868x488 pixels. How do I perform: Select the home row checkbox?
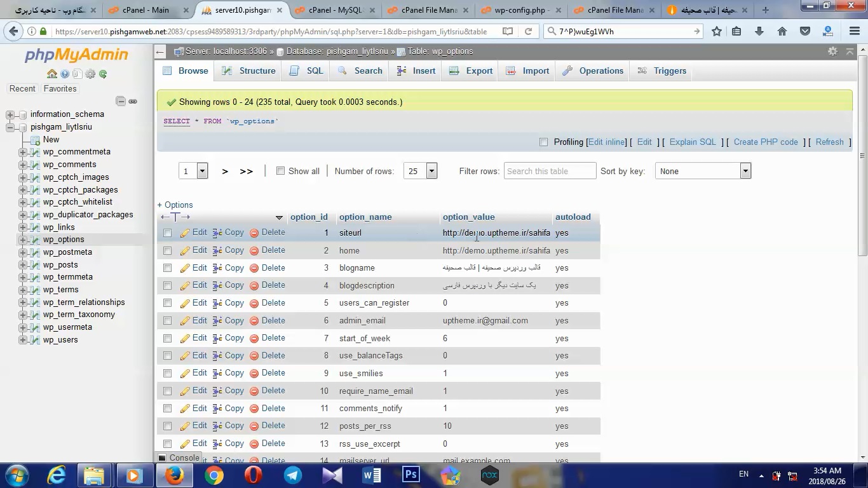[x=168, y=251]
